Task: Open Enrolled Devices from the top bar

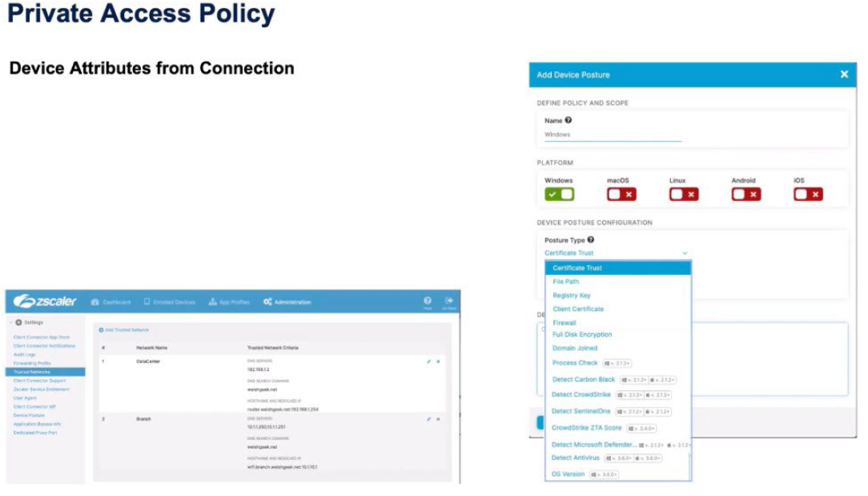Action: (x=169, y=302)
